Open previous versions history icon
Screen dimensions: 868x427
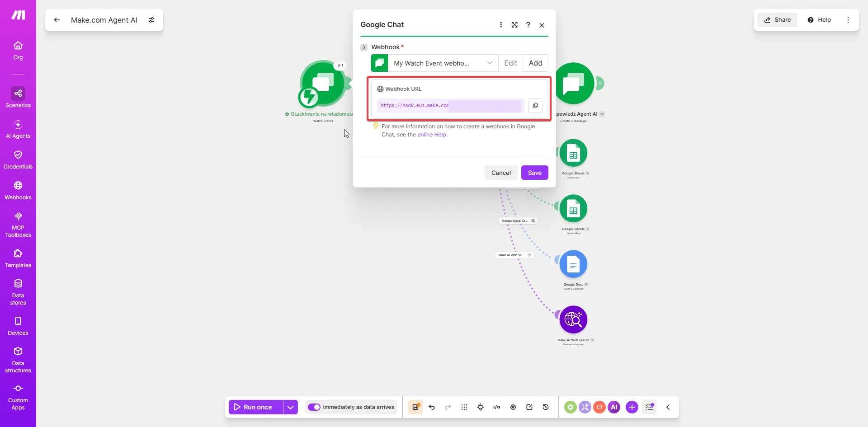(x=546, y=407)
